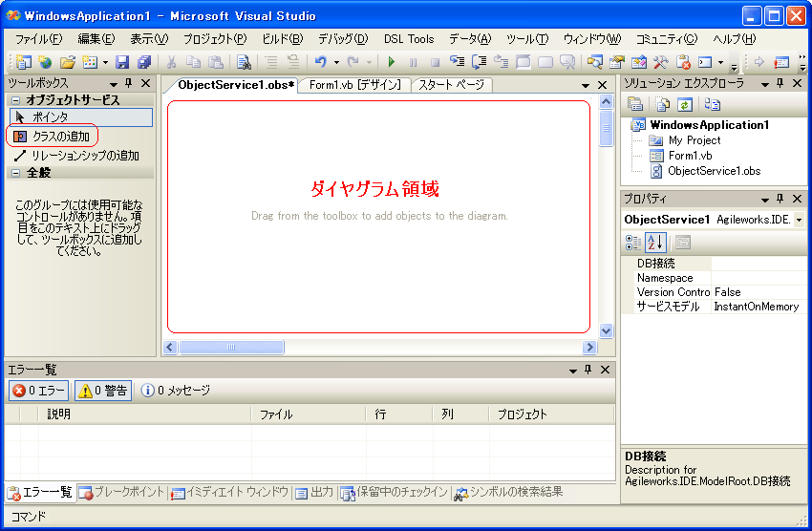Select ObjectService1.obs in Solution Explorer

click(714, 171)
